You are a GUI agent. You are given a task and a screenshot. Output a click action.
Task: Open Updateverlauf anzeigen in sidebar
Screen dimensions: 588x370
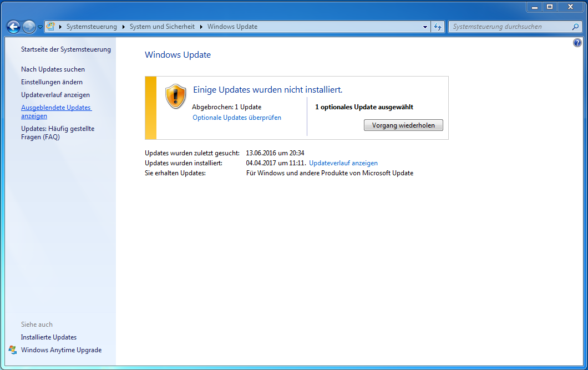pos(55,95)
